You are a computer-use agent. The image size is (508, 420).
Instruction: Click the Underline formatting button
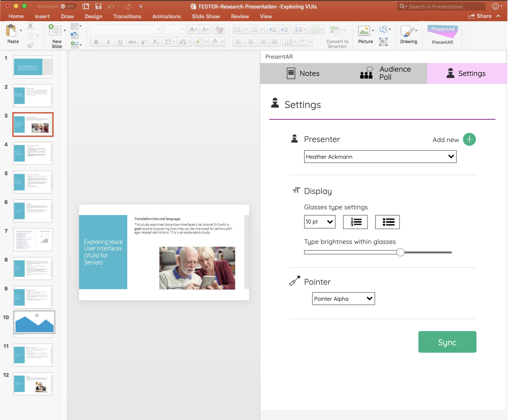(x=120, y=42)
